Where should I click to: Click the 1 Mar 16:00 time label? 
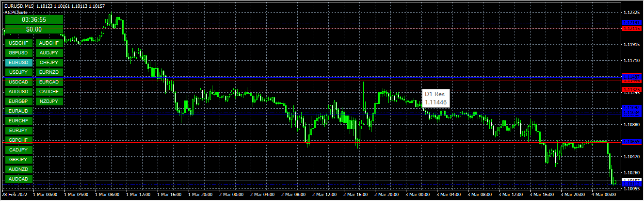coord(169,194)
